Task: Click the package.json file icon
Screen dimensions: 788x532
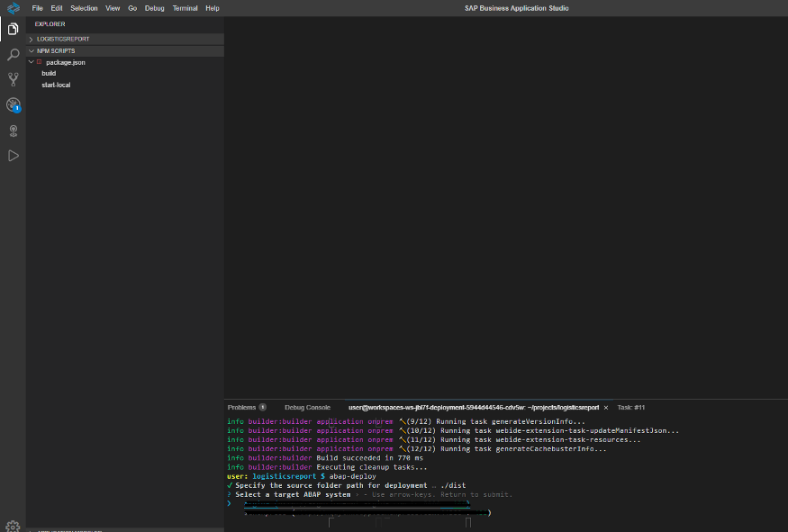Action: click(40, 62)
